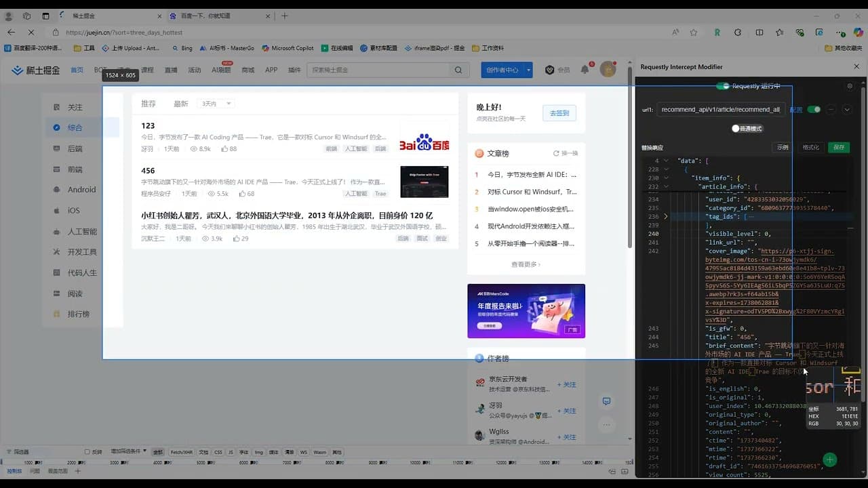Open Edge favorites list icon
The image size is (868, 488).
click(780, 32)
